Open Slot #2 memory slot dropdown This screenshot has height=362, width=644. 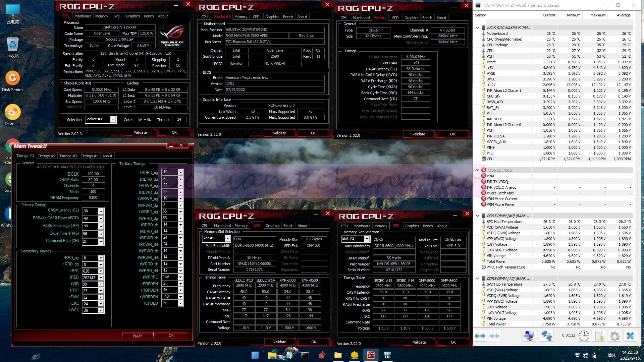pos(367,239)
